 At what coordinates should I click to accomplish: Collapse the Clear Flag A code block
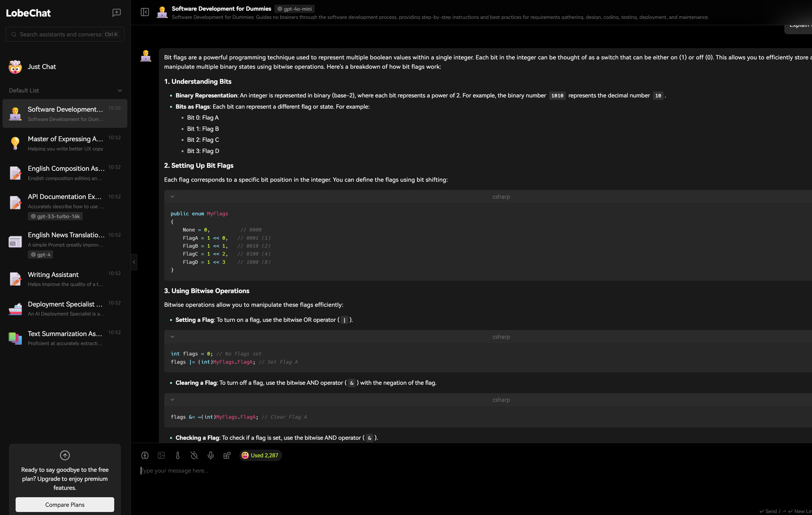pos(172,400)
